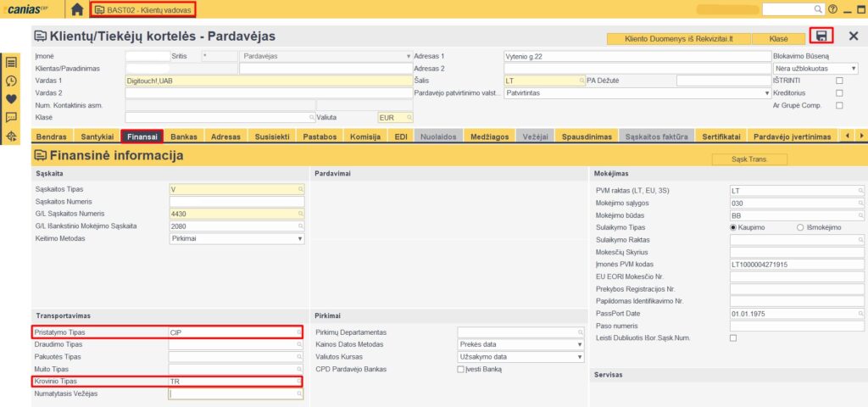Image resolution: width=868 pixels, height=407 pixels.
Task: Open the Sertifikatai tab
Action: pos(721,137)
